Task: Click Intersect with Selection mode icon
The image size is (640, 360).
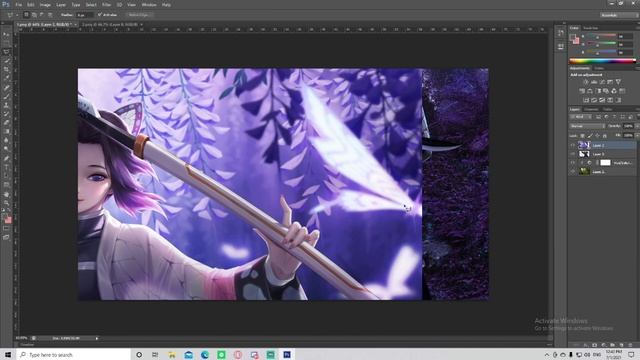Action: point(50,15)
